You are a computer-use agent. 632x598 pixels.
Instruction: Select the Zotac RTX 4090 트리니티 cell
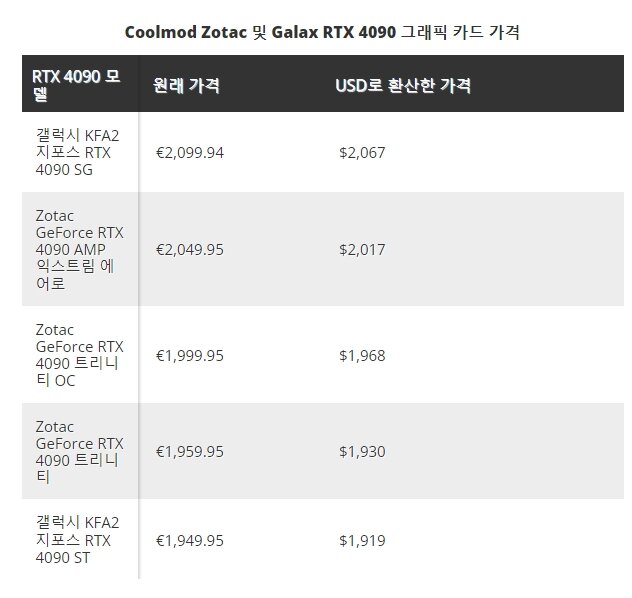79,452
